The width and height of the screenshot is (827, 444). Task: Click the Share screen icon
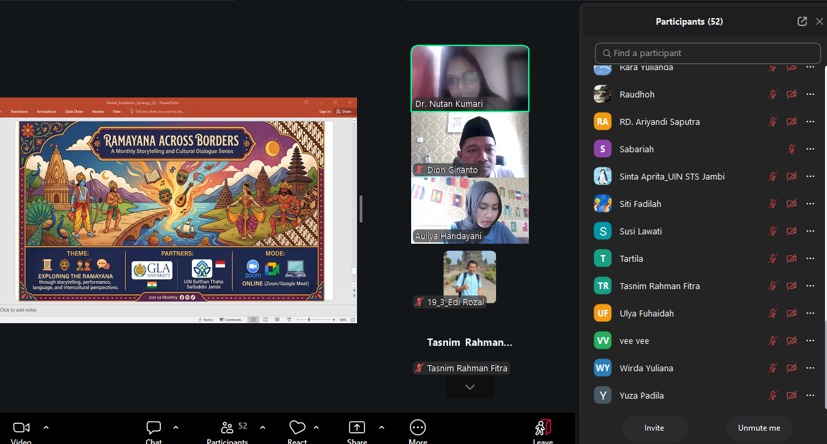[x=357, y=427]
